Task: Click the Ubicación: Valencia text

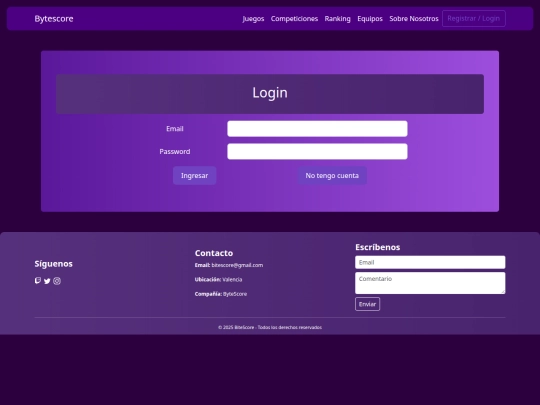Action: 218,279
